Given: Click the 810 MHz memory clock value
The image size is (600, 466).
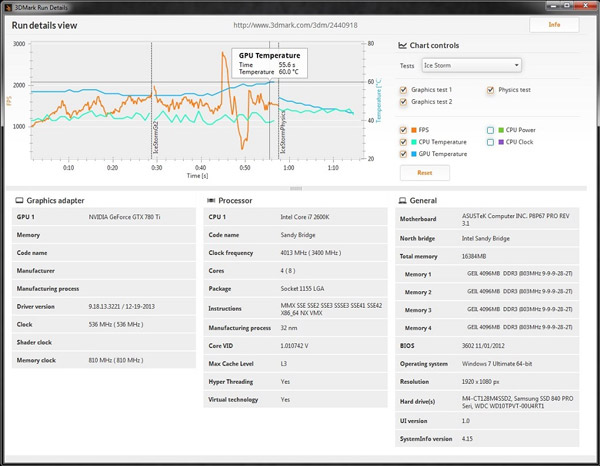Looking at the screenshot, I should (x=116, y=360).
